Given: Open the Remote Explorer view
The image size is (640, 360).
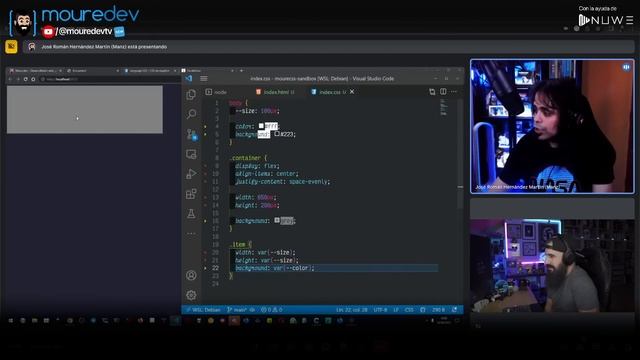Looking at the screenshot, I should coord(191,154).
